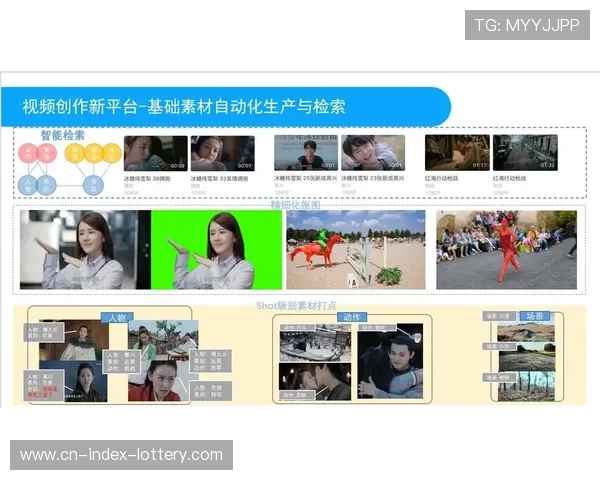Click the 精细化抠图 section heading
The width and height of the screenshot is (600, 480).
pos(295,205)
